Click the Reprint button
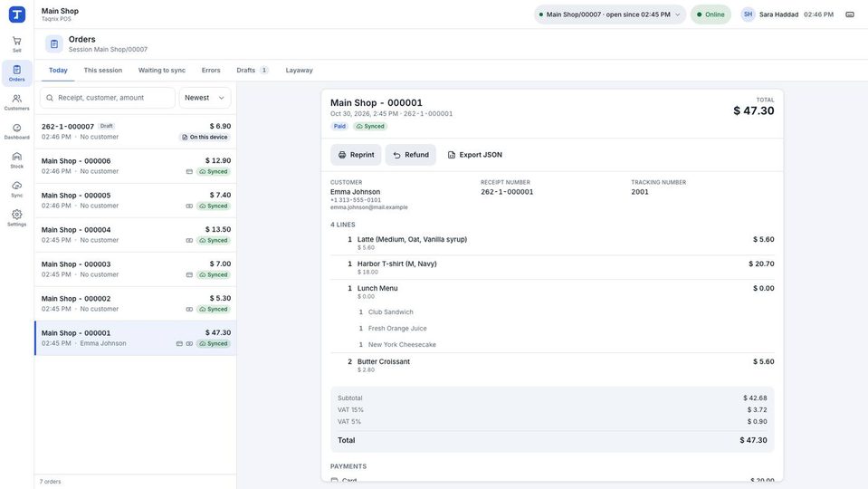 point(356,155)
